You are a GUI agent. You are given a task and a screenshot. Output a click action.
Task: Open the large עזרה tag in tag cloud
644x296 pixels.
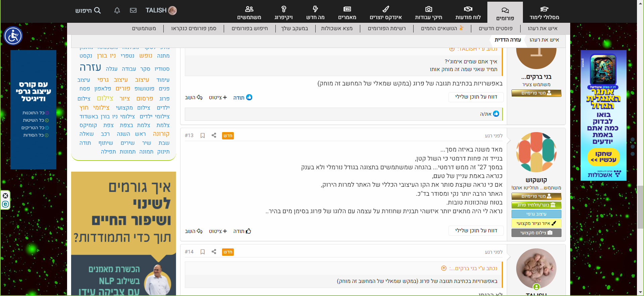point(90,68)
